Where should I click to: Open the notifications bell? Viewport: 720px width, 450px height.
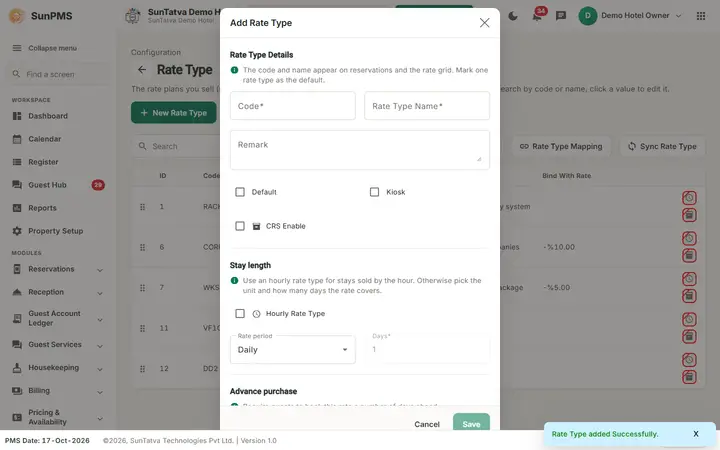536,17
